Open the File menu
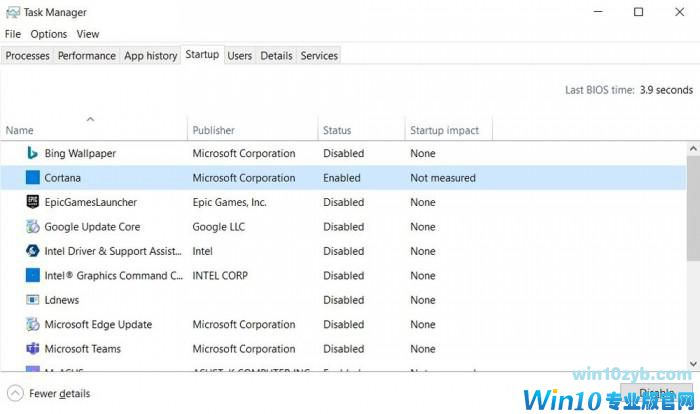Image resolution: width=700 pixels, height=414 pixels. point(13,34)
